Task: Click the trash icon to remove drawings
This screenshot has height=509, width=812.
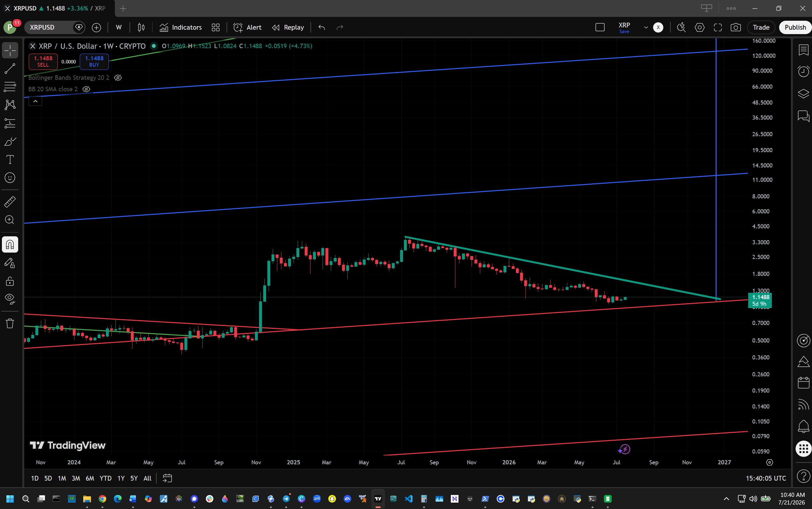Action: pyautogui.click(x=10, y=323)
